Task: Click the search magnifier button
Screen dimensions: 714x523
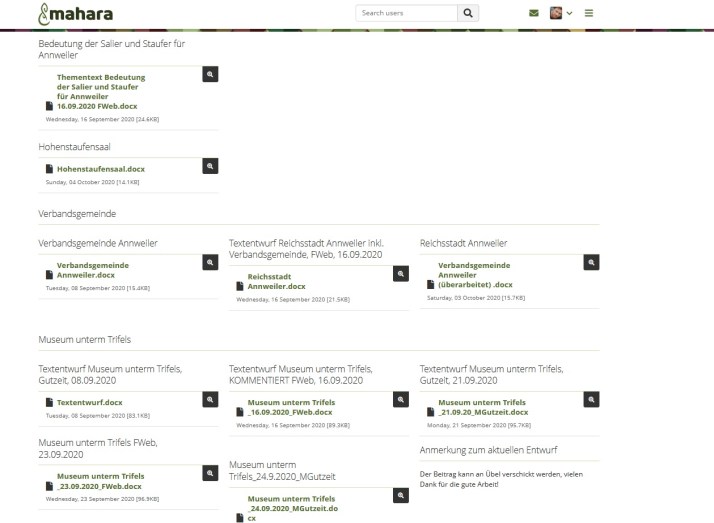Action: (x=469, y=13)
